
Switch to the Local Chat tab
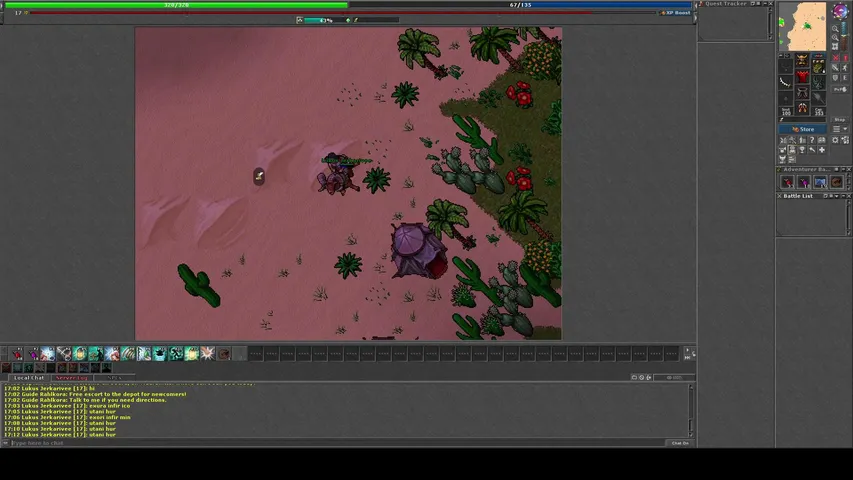point(29,378)
